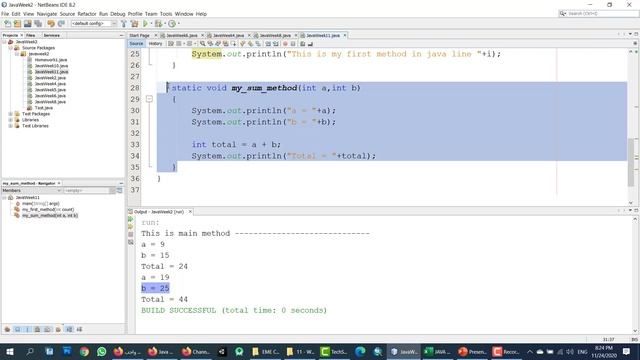The width and height of the screenshot is (640, 360).
Task: Open the Windows notification center icon
Action: point(627,351)
